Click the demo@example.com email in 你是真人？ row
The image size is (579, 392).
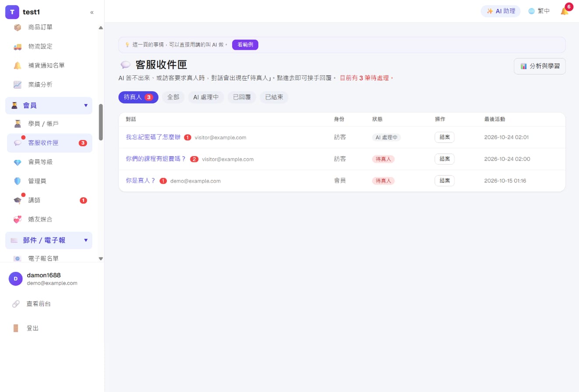[x=195, y=181]
